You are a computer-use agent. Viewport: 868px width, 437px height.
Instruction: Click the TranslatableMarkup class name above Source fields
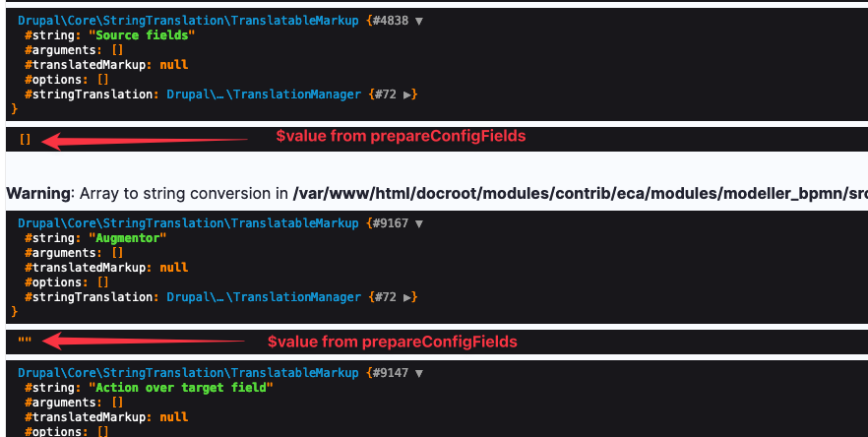[188, 21]
